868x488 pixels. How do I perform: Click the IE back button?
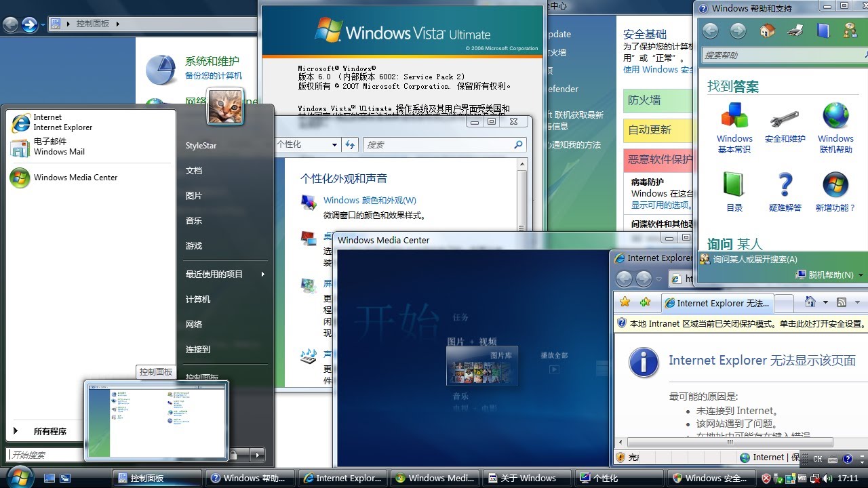[624, 279]
